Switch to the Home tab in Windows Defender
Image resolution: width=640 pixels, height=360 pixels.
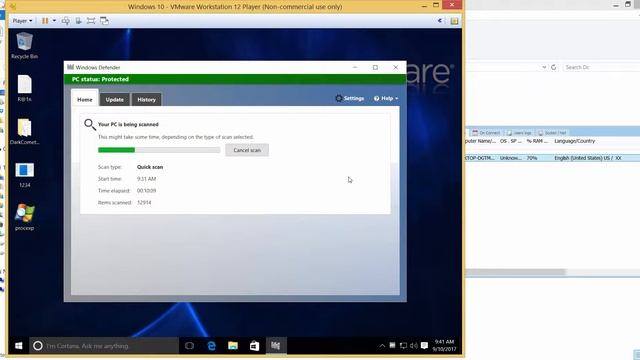pyautogui.click(x=85, y=99)
